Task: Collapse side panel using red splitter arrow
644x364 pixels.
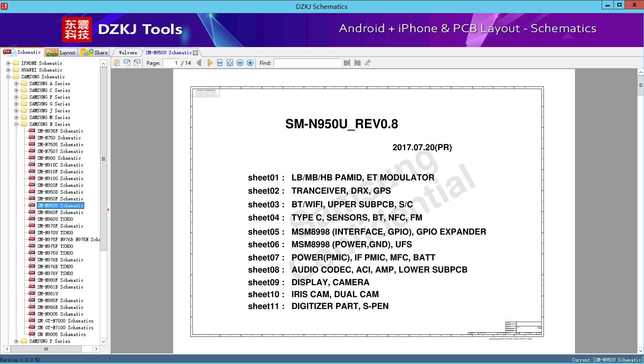Action: pyautogui.click(x=109, y=209)
